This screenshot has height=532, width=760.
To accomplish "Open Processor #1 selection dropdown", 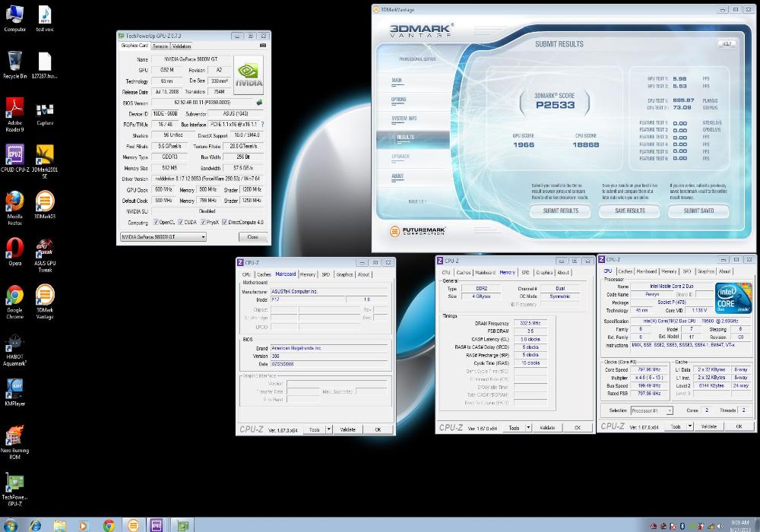I will tap(652, 410).
